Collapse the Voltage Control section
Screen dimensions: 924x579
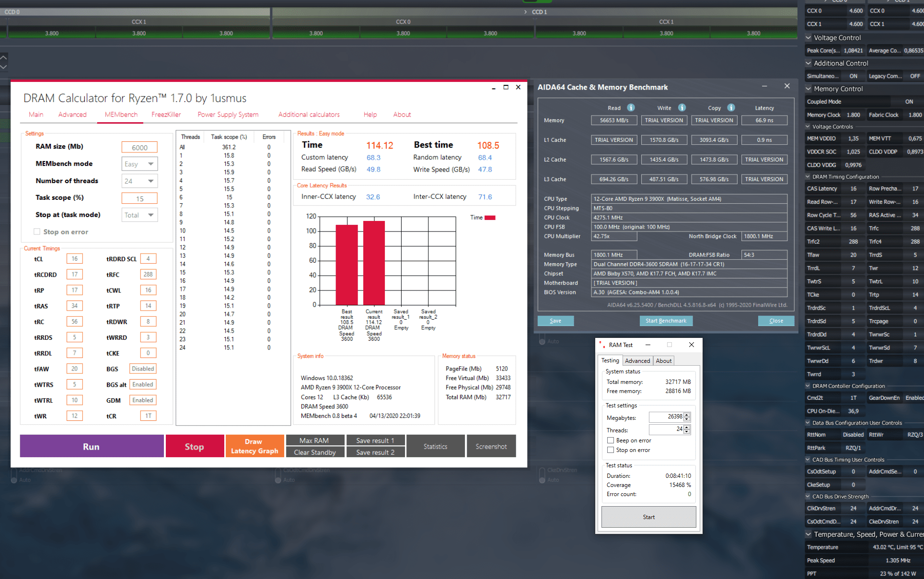click(809, 37)
